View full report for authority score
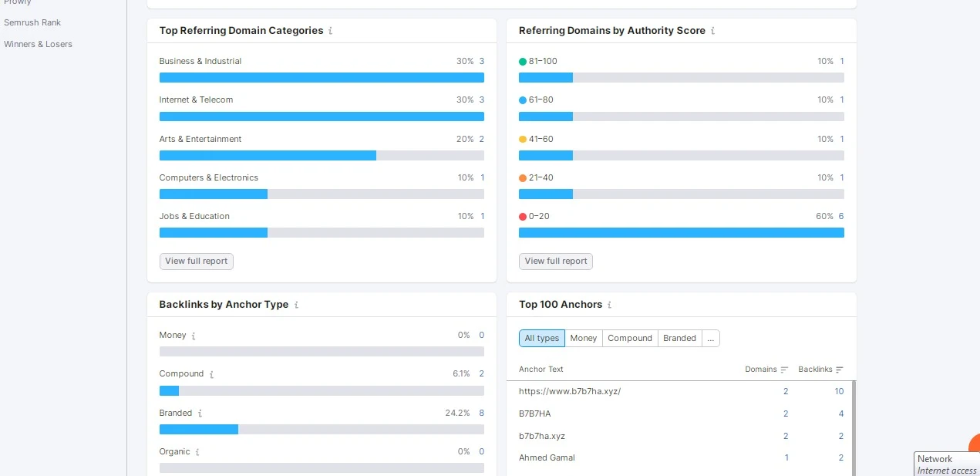The image size is (980, 476). (556, 261)
